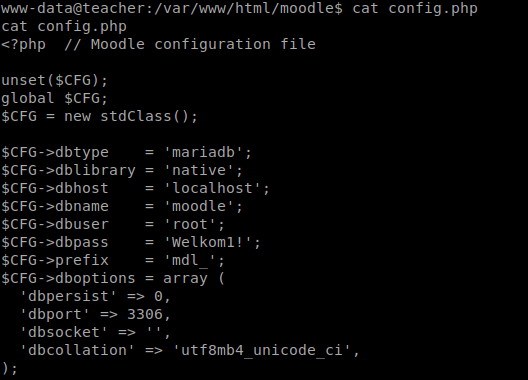Click the $CFG->dboptions variable name

[68, 278]
